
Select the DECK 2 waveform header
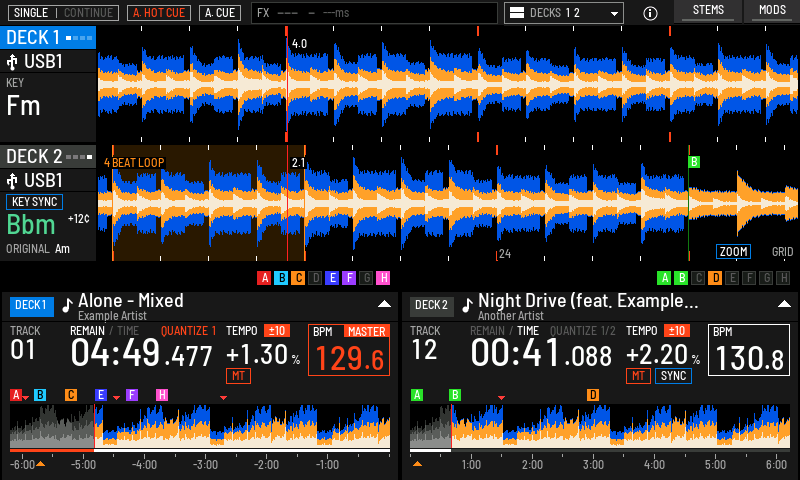click(48, 157)
